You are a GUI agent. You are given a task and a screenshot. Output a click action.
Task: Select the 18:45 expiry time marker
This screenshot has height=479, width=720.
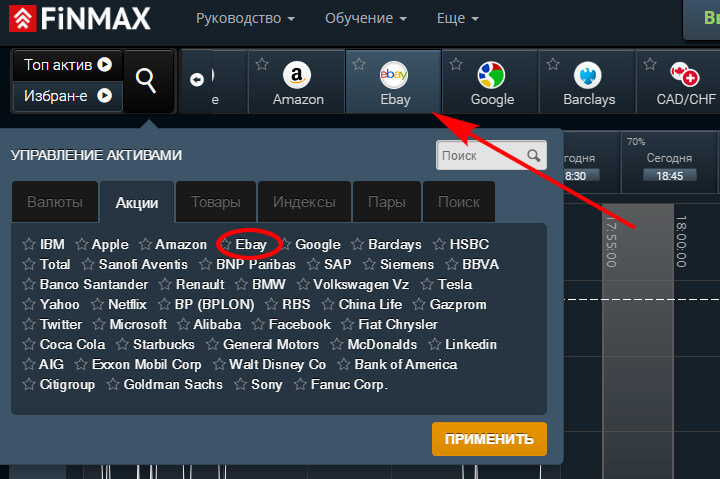(x=669, y=175)
